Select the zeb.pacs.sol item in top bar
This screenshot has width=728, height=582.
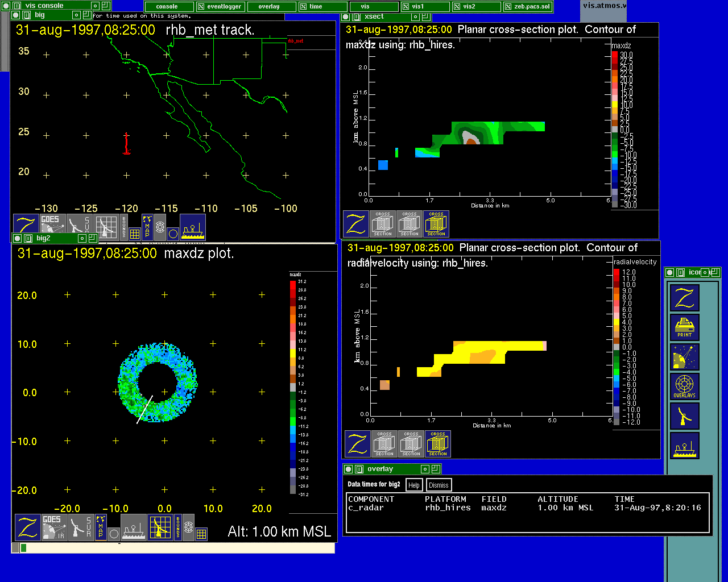pos(528,7)
